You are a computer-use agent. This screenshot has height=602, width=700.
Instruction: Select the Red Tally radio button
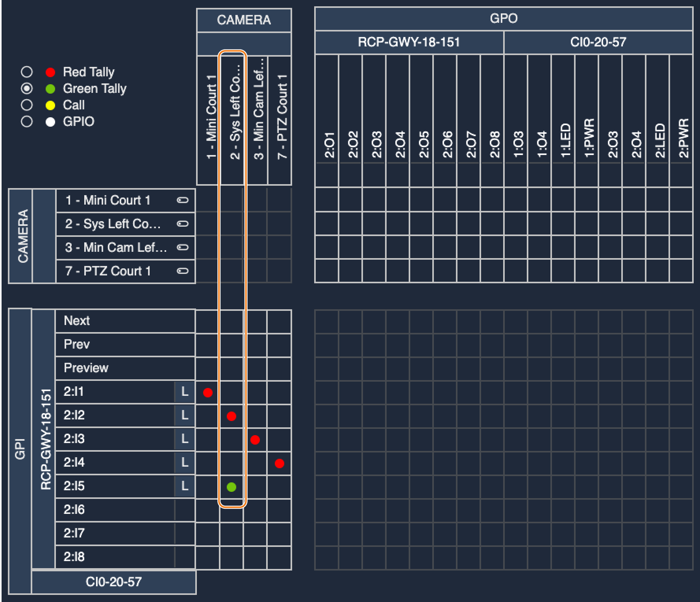[27, 72]
